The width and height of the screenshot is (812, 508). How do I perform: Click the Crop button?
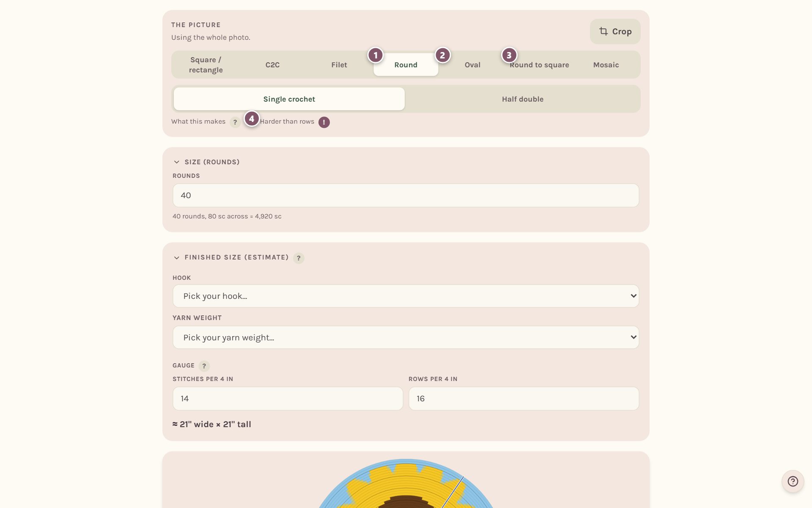pyautogui.click(x=615, y=32)
